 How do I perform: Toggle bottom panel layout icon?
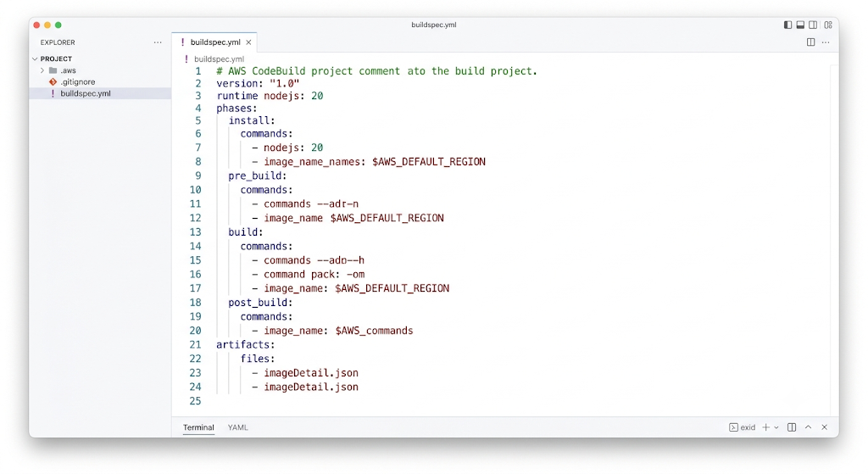point(800,25)
